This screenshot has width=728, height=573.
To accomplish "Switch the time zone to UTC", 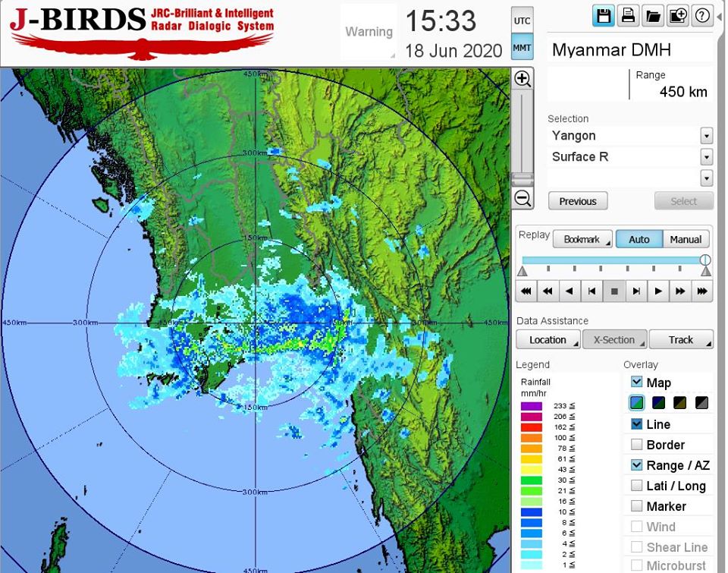I will pyautogui.click(x=522, y=21).
